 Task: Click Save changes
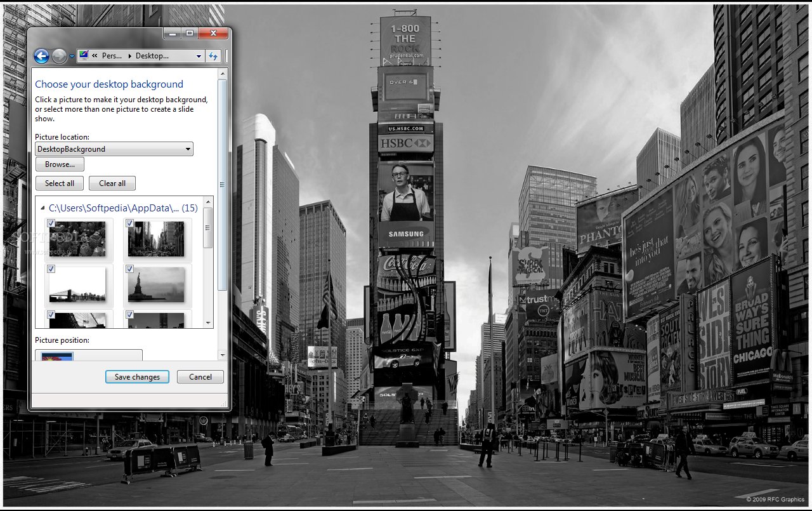coord(137,377)
